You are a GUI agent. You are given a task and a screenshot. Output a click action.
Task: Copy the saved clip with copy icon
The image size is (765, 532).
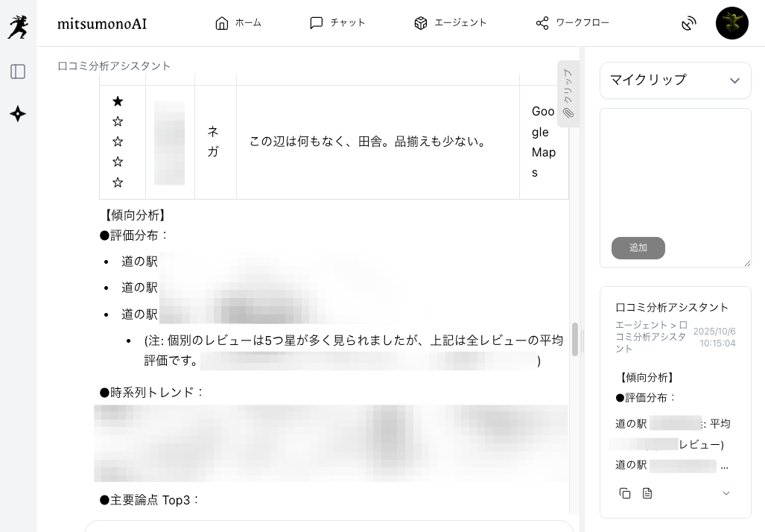[x=625, y=493]
